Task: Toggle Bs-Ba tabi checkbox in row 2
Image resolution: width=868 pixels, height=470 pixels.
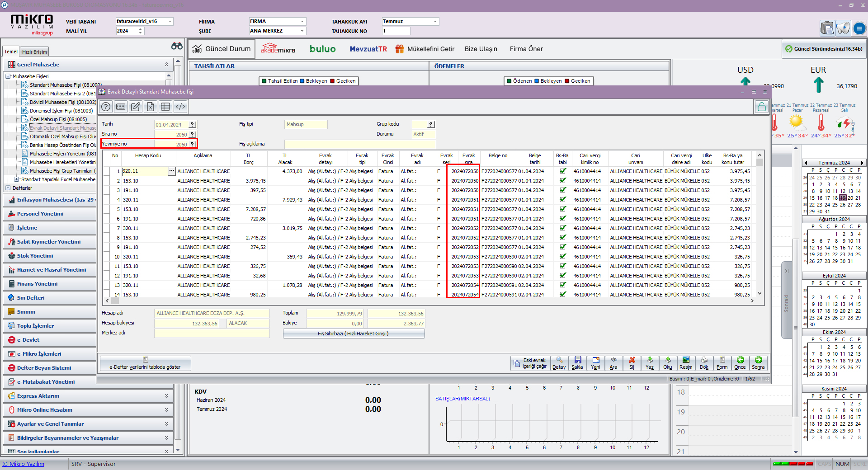Action: point(562,181)
